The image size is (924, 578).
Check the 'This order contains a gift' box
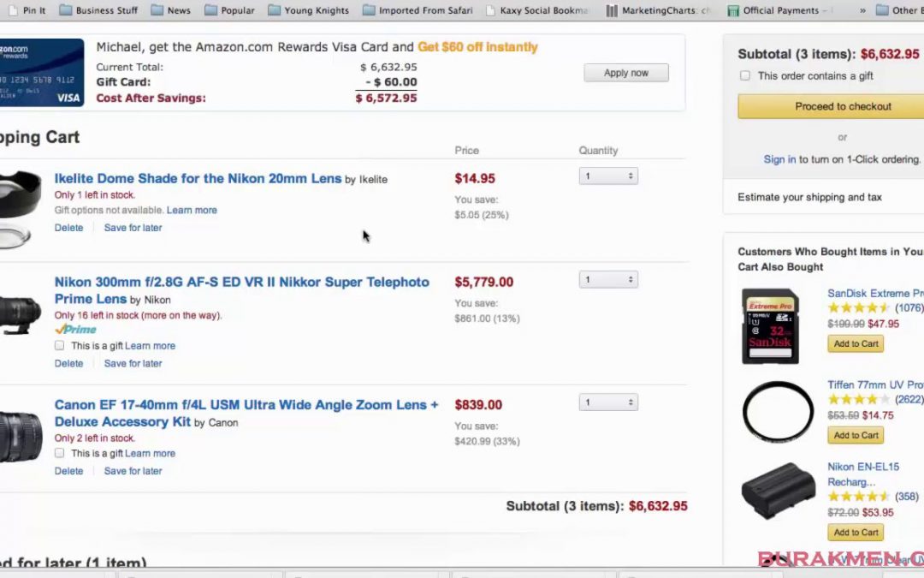(745, 75)
